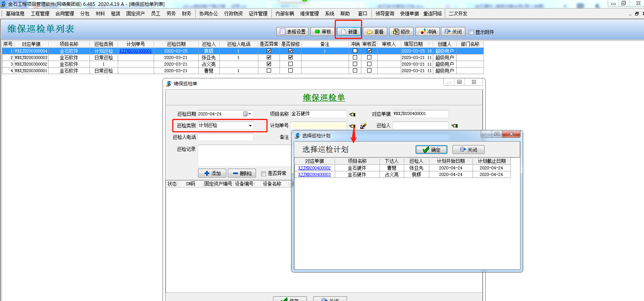644x301 pixels.
Task: Click the 新建 (New) toolbar button
Action: (349, 32)
